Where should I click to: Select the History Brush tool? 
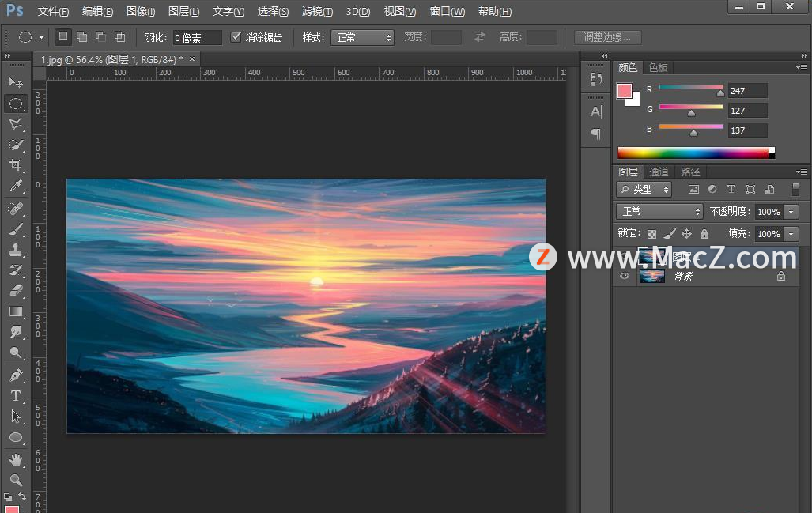pos(16,270)
